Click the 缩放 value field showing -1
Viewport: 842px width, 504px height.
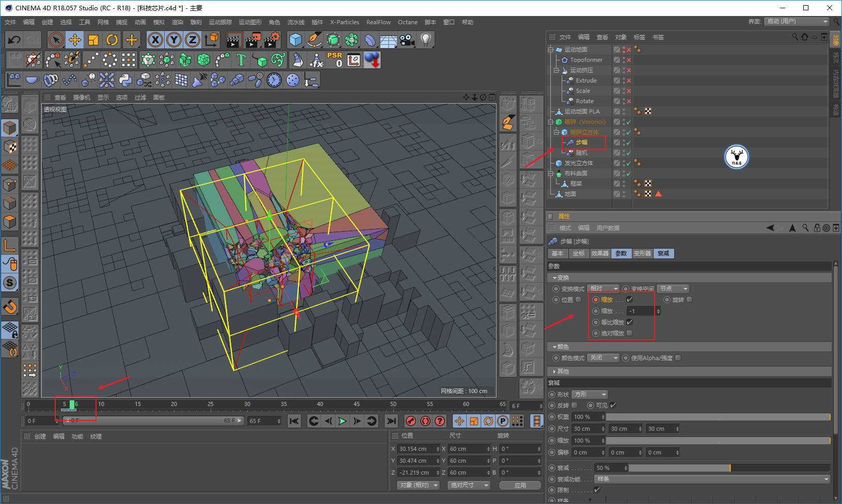(641, 311)
